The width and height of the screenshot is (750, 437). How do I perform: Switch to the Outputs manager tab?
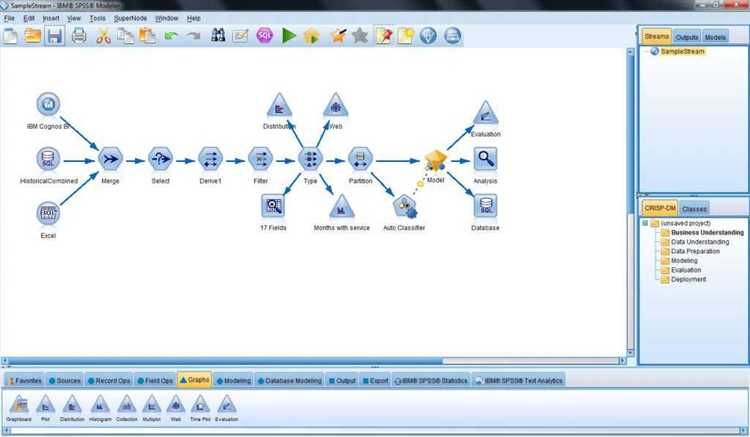click(x=686, y=37)
